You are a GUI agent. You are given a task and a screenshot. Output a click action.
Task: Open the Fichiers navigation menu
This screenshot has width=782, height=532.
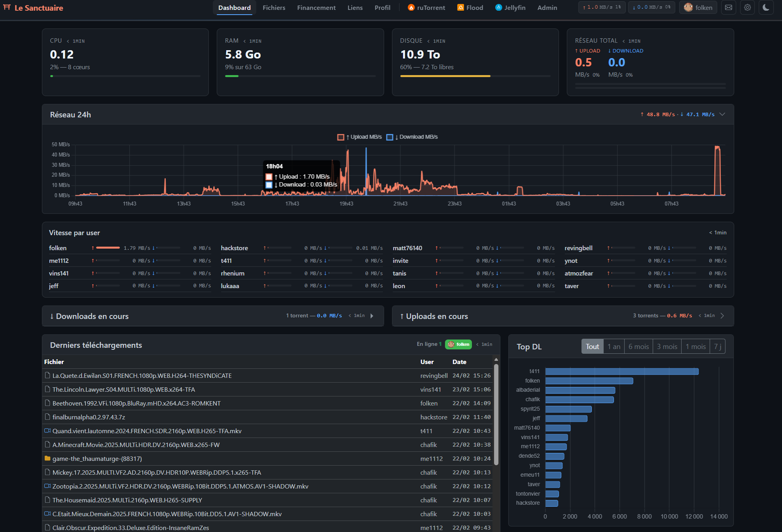[x=274, y=7]
